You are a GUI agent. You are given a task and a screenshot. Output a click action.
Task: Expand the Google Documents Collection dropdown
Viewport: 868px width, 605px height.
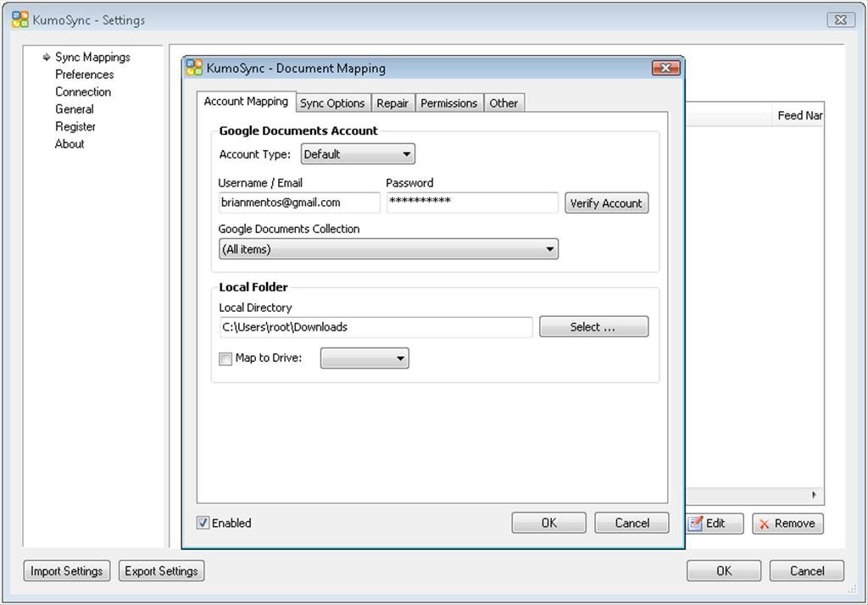coord(388,249)
